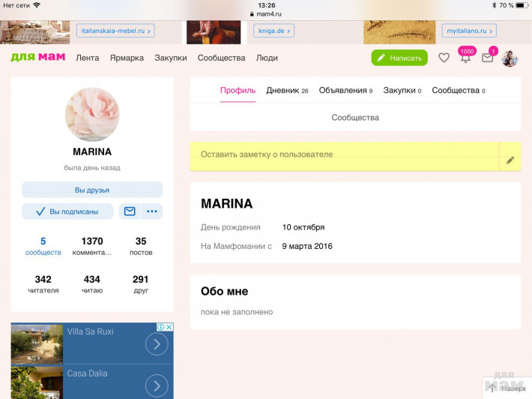The height and width of the screenshot is (399, 532).
Task: Open Ярмарка in the top menu
Action: click(x=127, y=58)
